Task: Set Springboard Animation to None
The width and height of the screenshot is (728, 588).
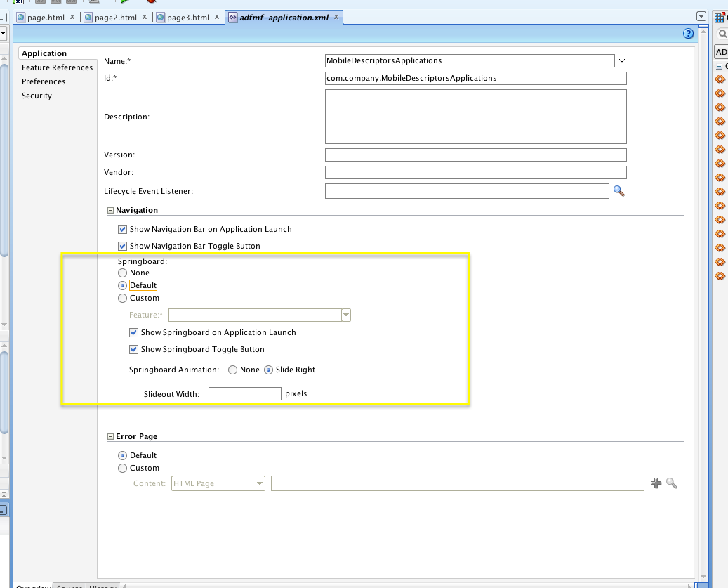Action: (232, 370)
